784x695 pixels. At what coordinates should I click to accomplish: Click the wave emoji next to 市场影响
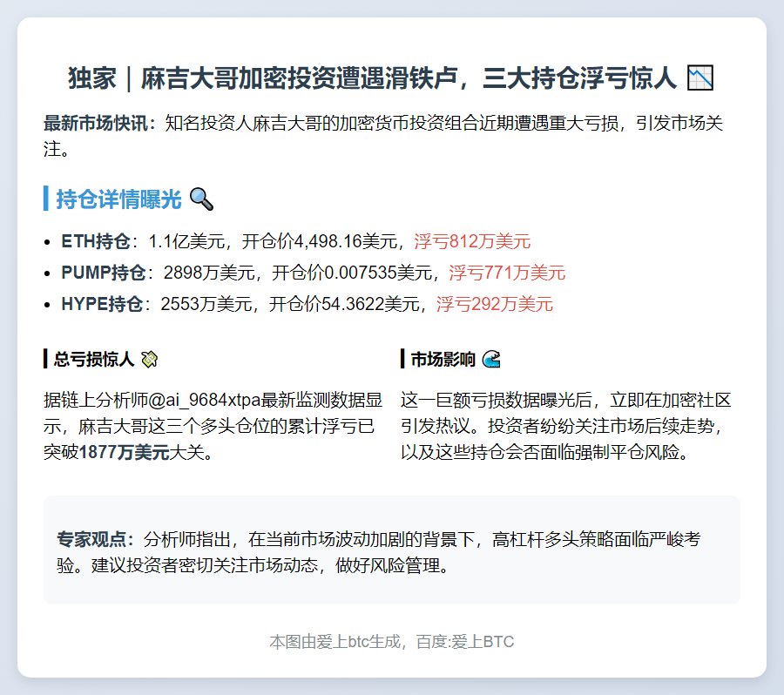click(x=491, y=359)
